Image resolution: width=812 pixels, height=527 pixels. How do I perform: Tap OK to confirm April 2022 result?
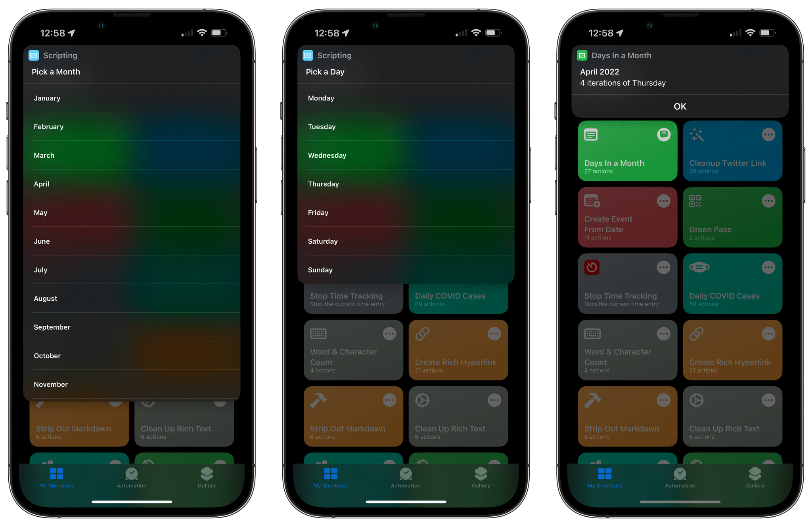(x=680, y=106)
